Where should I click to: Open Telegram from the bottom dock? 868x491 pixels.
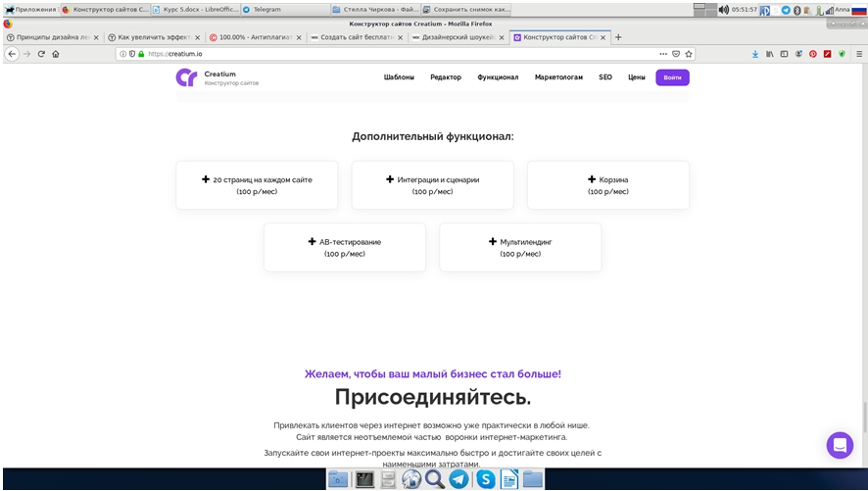coord(458,479)
